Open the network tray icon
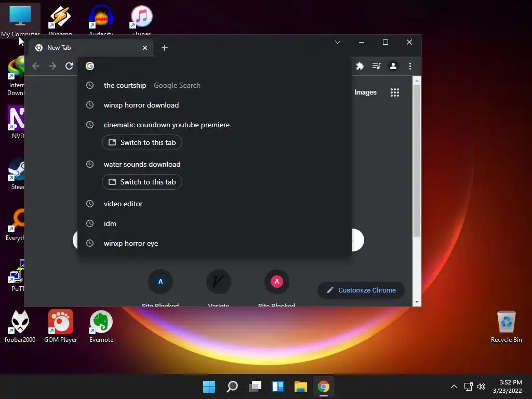Viewport: 532px width, 399px height. click(x=469, y=387)
